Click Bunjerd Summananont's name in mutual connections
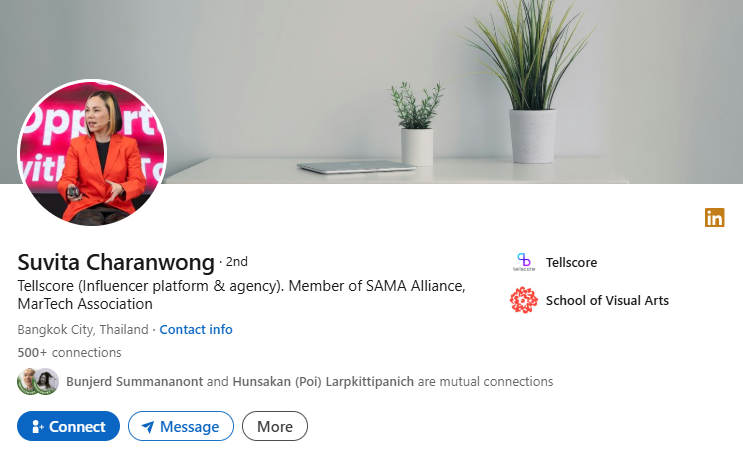This screenshot has width=743, height=457. 135,382
